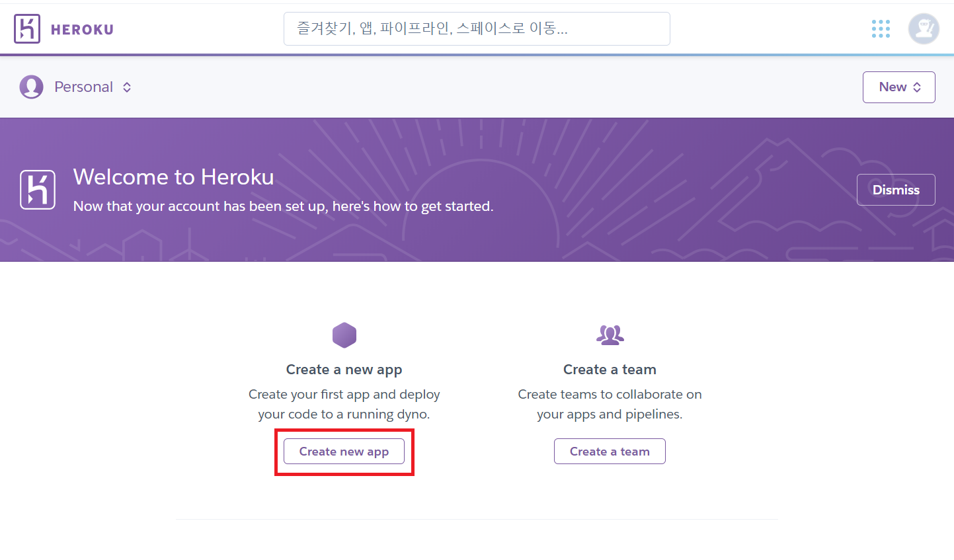Image resolution: width=954 pixels, height=560 pixels.
Task: Click the 'Welcome to Heroku' heading
Action: [x=173, y=177]
